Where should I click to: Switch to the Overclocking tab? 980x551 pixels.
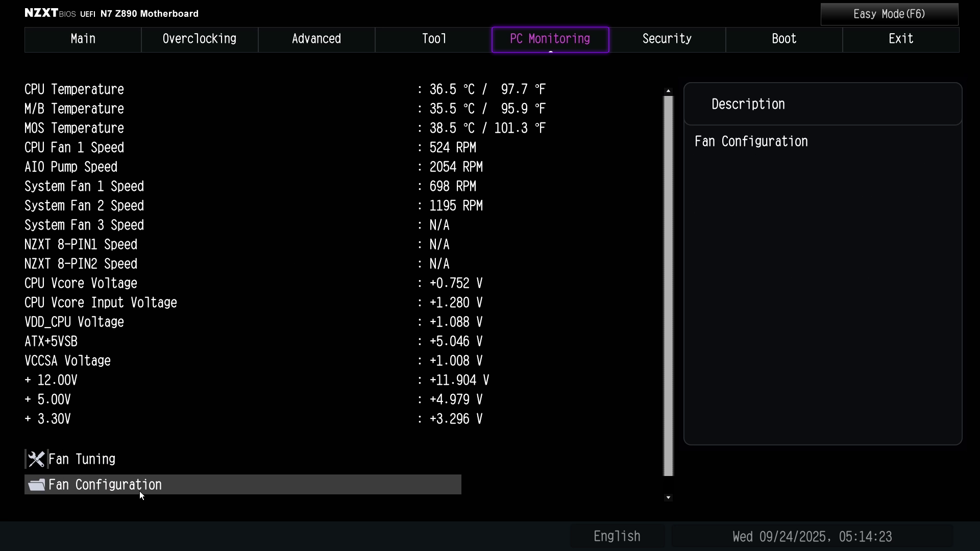[x=200, y=39]
